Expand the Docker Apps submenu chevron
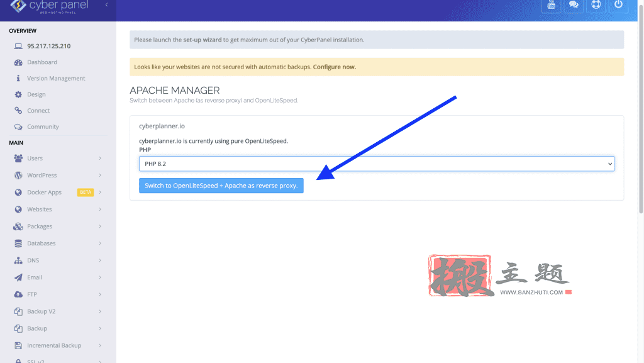The height and width of the screenshot is (363, 644). 100,192
